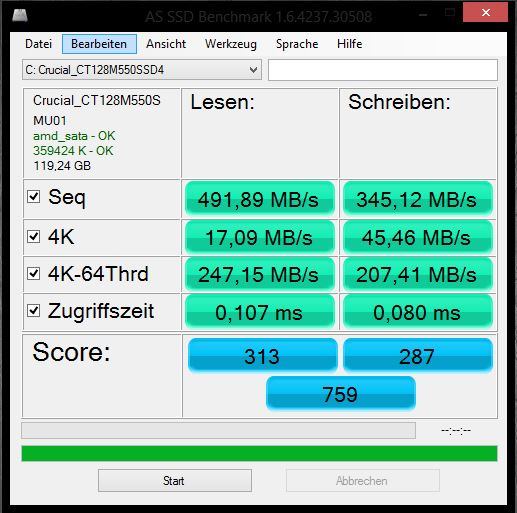Click the green progress bar
Image resolution: width=517 pixels, height=513 pixels.
tap(259, 453)
